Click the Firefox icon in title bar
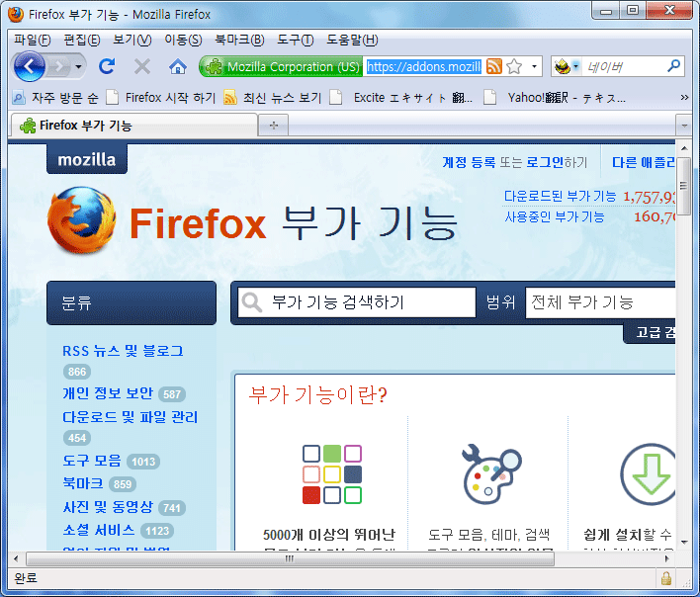Image resolution: width=700 pixels, height=597 pixels. (x=15, y=14)
